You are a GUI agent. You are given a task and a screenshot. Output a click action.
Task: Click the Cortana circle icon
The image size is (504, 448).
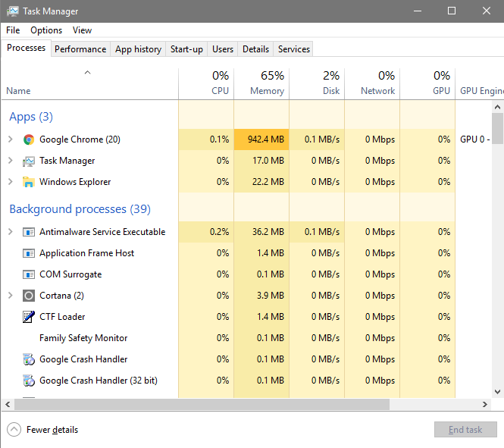(x=29, y=296)
